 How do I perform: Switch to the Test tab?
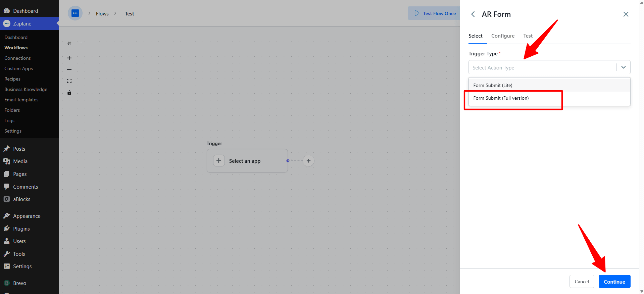click(x=528, y=36)
